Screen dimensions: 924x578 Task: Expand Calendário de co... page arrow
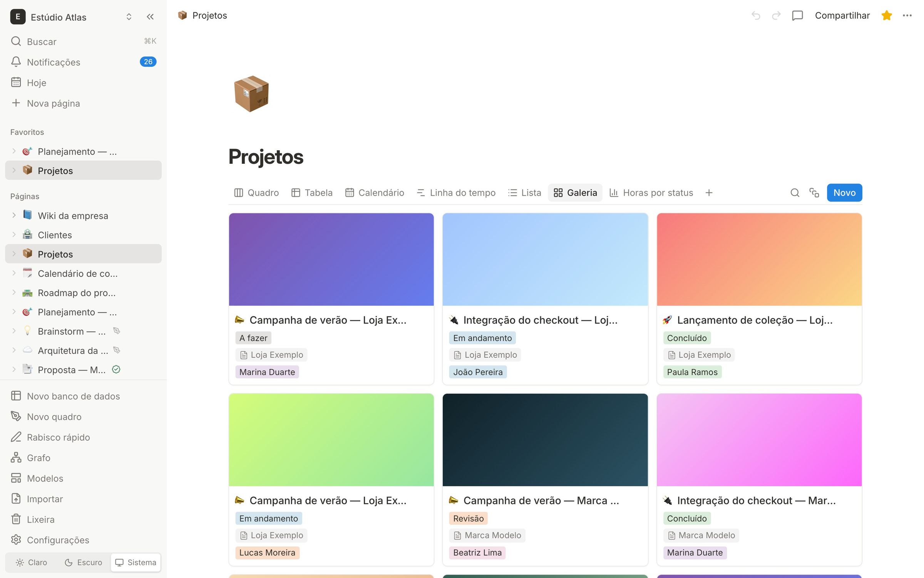pos(14,273)
